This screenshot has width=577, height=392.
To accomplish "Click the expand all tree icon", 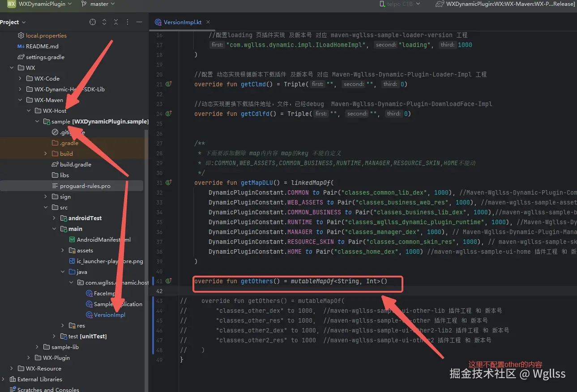I will click(x=104, y=22).
